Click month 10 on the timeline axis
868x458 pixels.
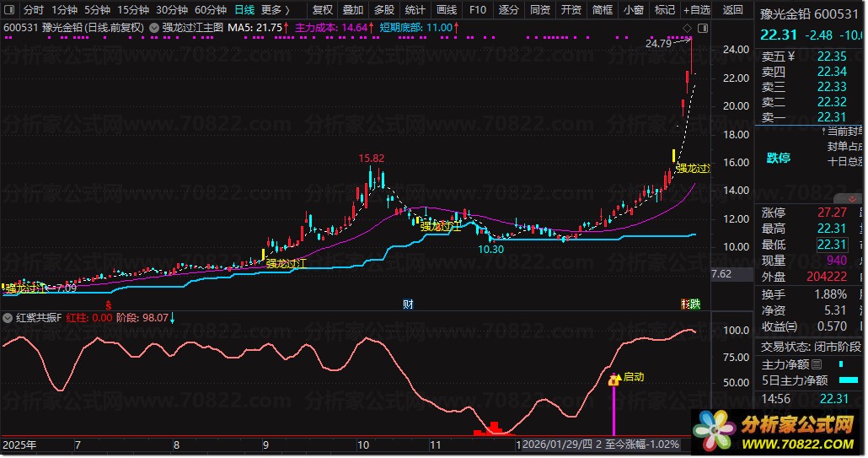pos(362,445)
